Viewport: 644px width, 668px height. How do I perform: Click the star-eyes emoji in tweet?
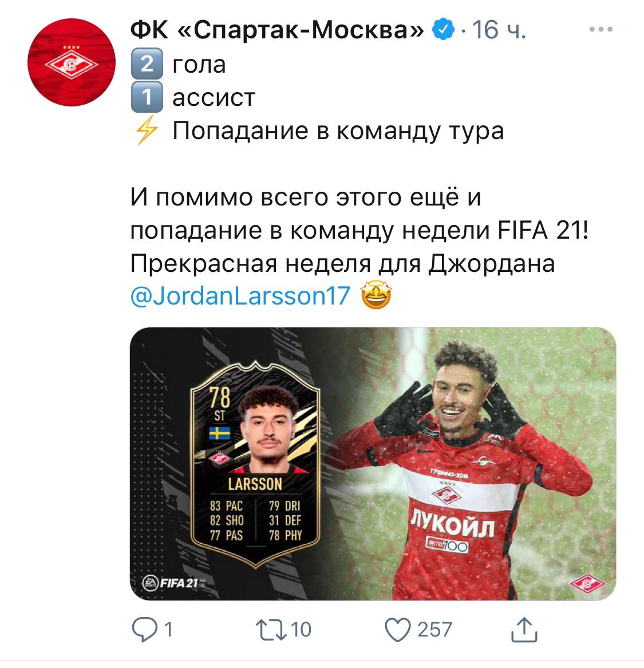click(x=376, y=295)
